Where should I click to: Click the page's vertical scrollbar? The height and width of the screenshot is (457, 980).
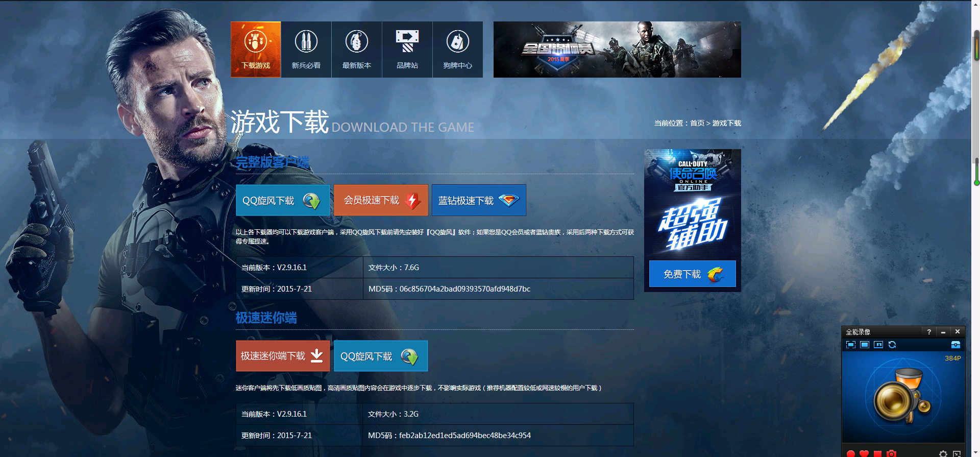[x=976, y=102]
